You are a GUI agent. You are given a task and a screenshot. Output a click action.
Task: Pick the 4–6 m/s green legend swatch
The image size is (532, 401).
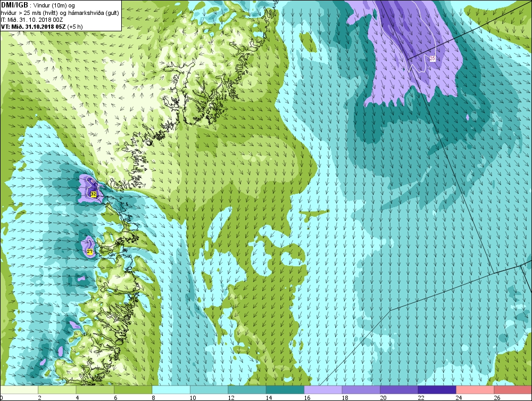(x=95, y=389)
